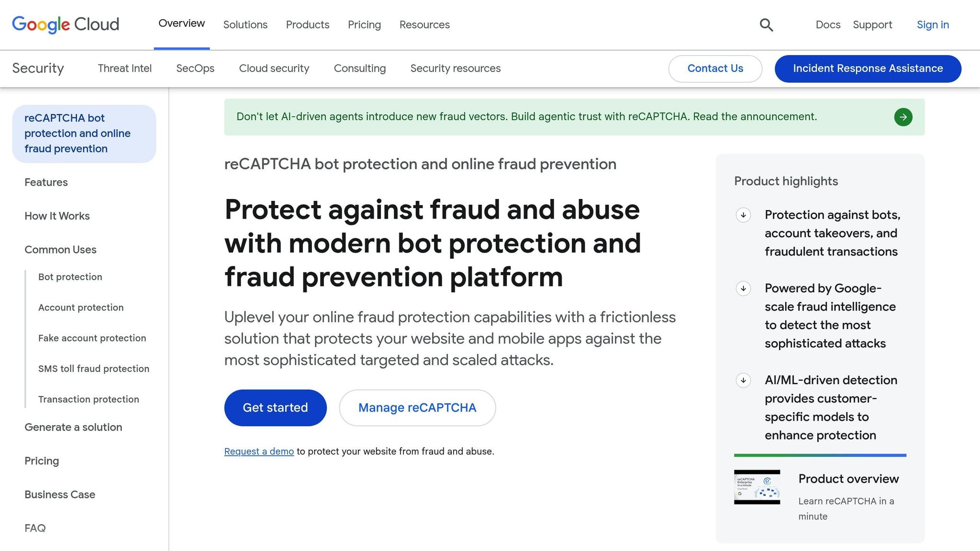Open the Products menu
This screenshot has width=980, height=551.
(x=308, y=25)
